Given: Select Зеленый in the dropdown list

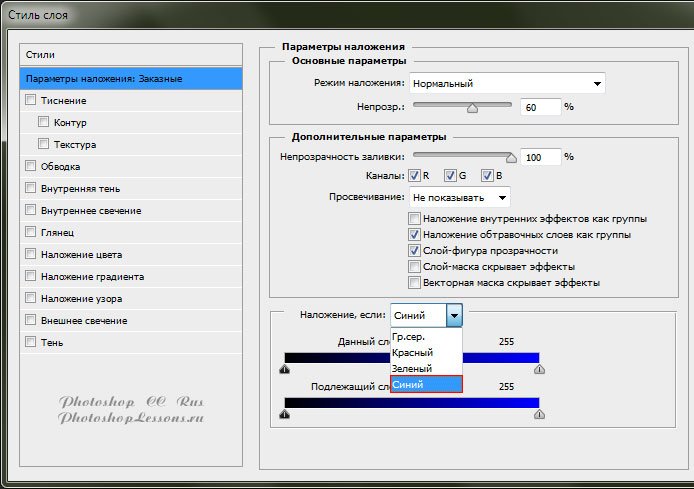Looking at the screenshot, I should pyautogui.click(x=413, y=369).
